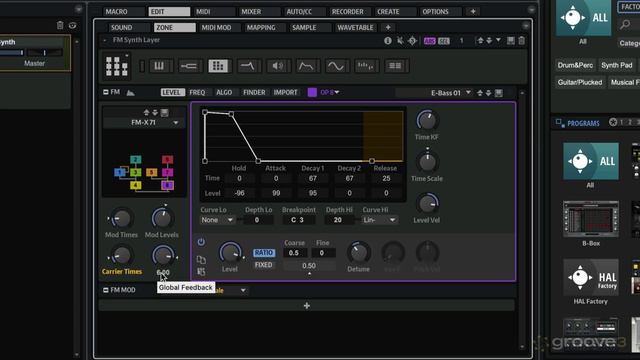Open the Curve Lo None dropdown
Viewport: 640px width, 360px height.
217,220
